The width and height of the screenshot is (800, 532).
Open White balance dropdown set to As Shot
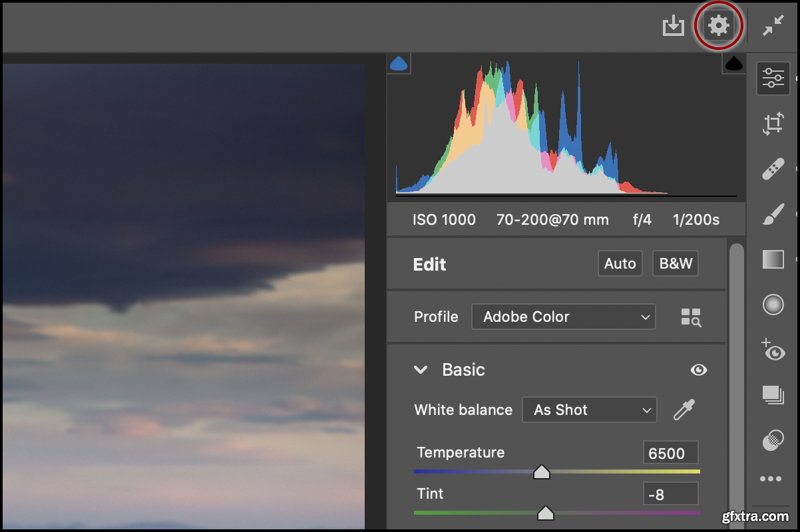(589, 410)
